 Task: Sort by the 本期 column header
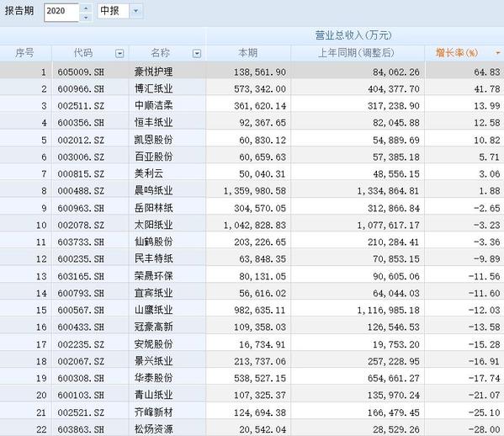pyautogui.click(x=248, y=53)
